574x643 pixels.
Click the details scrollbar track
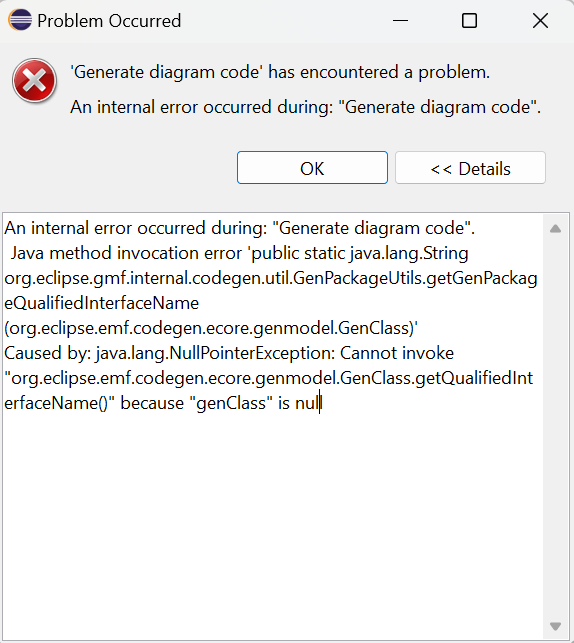click(556, 426)
